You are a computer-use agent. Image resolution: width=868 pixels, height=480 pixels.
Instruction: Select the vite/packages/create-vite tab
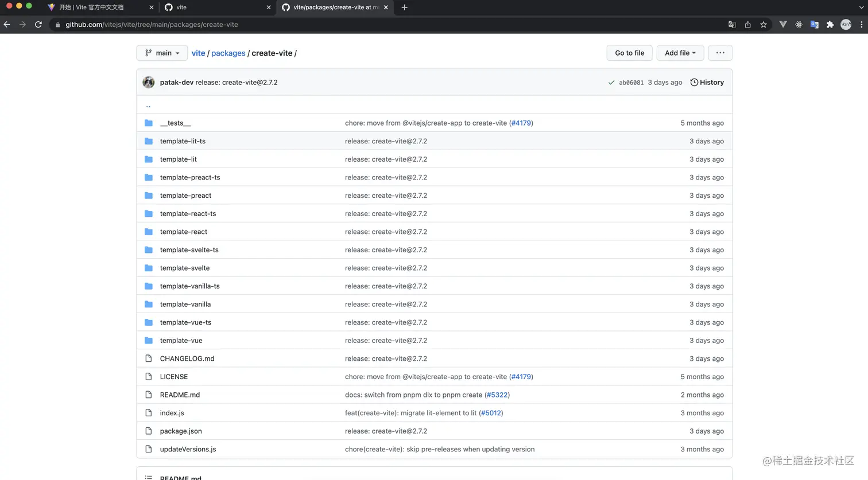[336, 7]
